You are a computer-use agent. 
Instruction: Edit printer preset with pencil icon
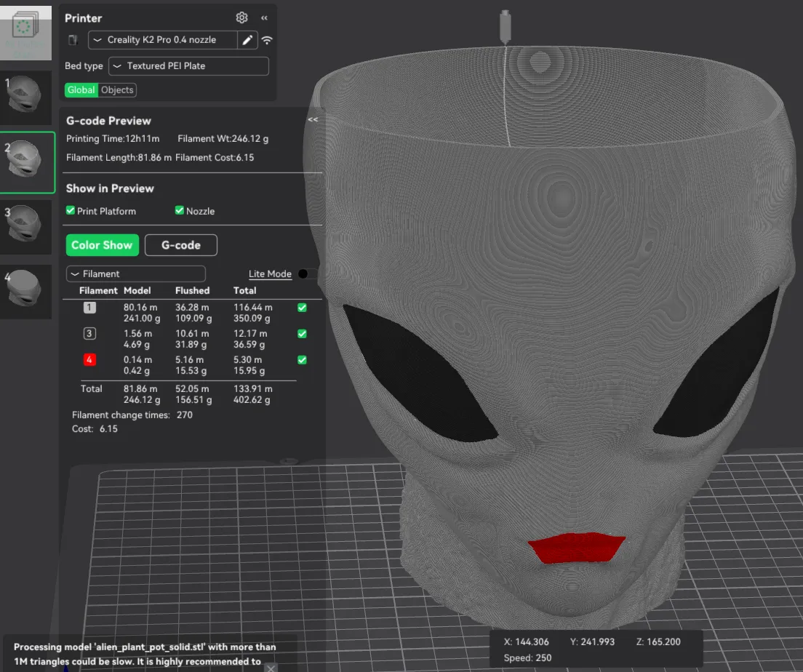(247, 40)
